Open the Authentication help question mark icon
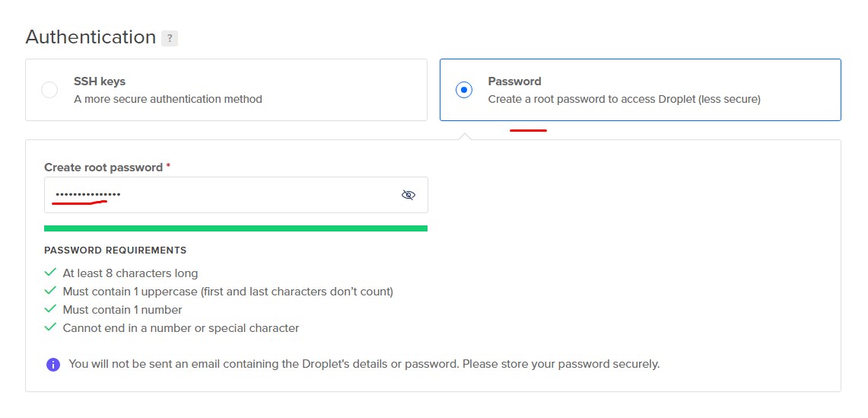 (x=170, y=39)
